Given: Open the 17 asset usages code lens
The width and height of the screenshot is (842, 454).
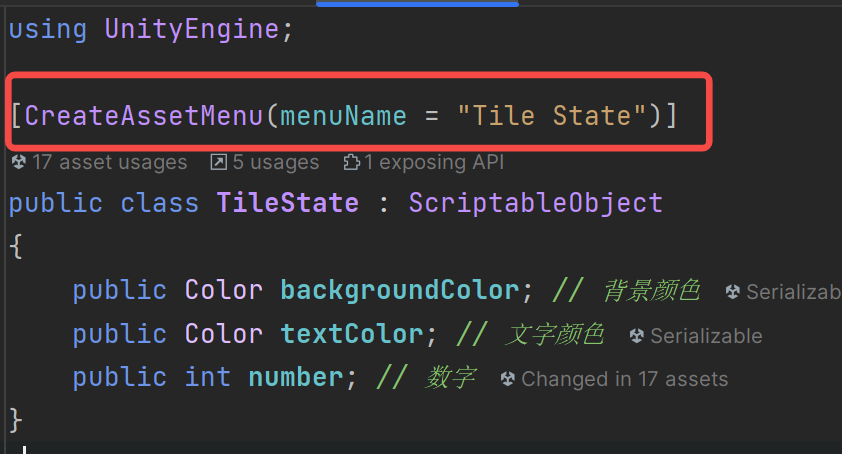Looking at the screenshot, I should tap(108, 162).
